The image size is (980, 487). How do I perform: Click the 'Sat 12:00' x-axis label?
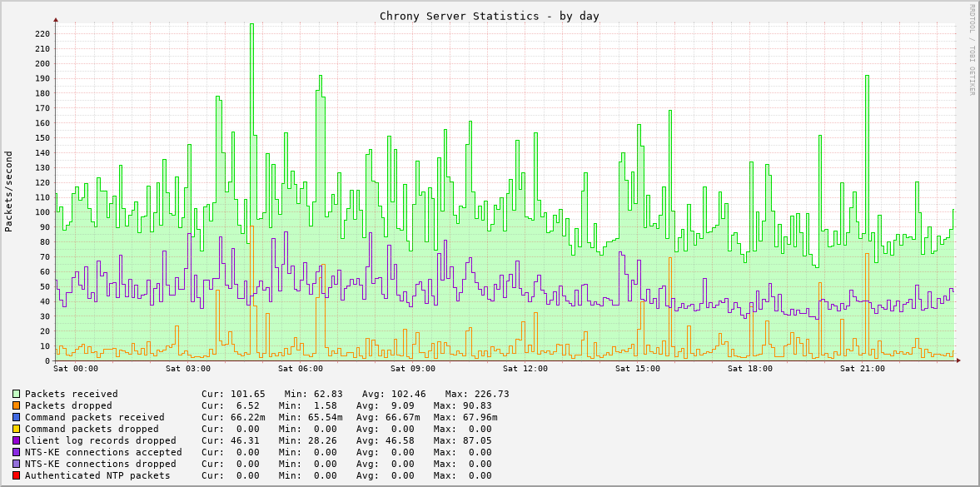click(x=525, y=369)
